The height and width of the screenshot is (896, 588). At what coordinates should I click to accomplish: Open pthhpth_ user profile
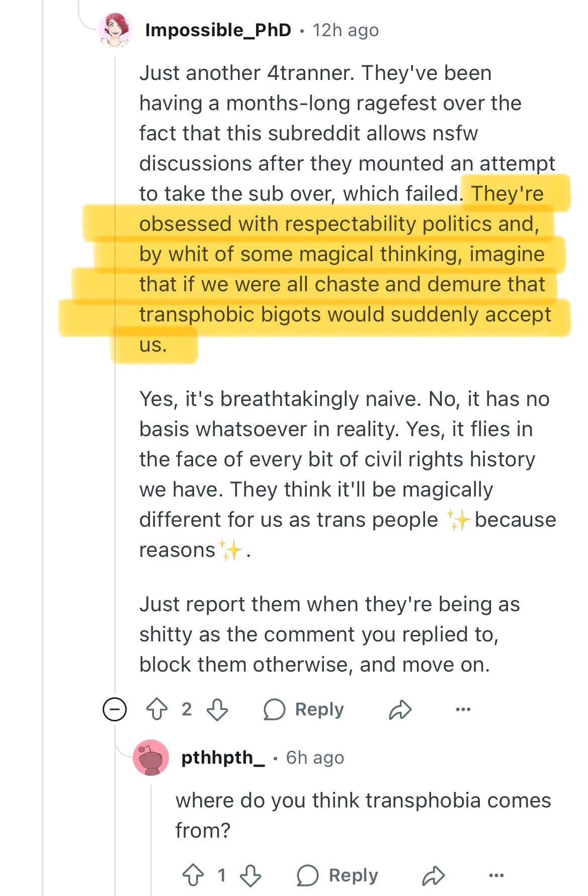point(223,757)
